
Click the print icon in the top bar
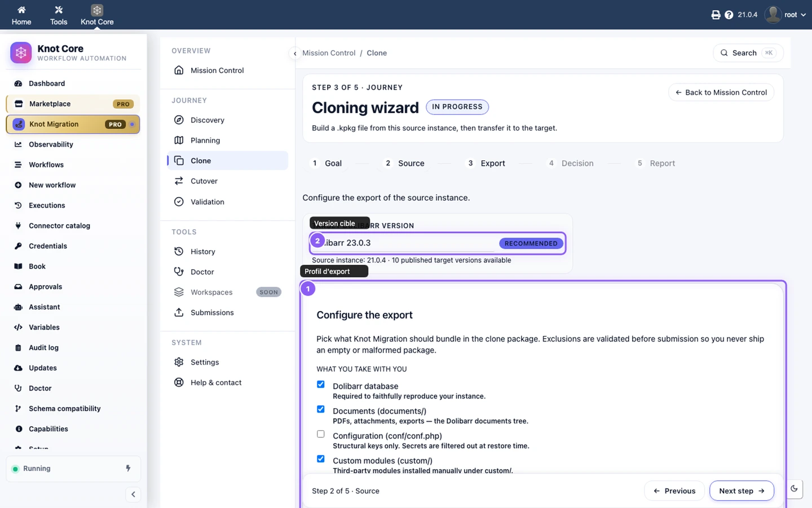[x=716, y=15]
